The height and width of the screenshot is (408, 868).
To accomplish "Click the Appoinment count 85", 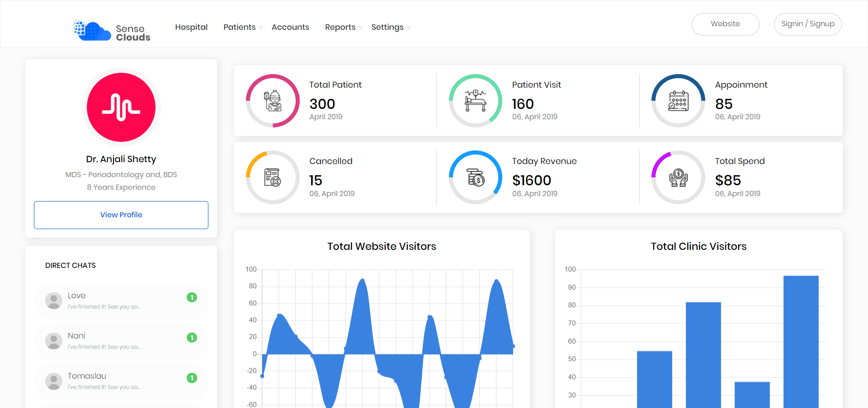I will click(724, 104).
